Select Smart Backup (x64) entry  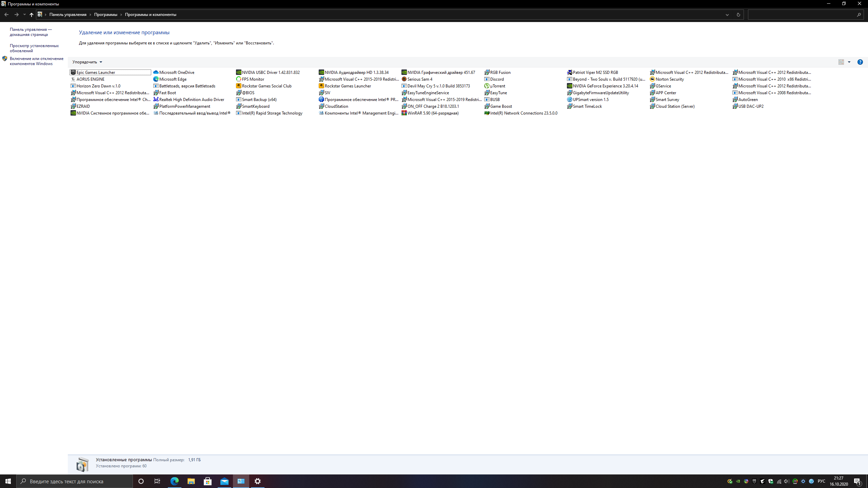pos(256,99)
